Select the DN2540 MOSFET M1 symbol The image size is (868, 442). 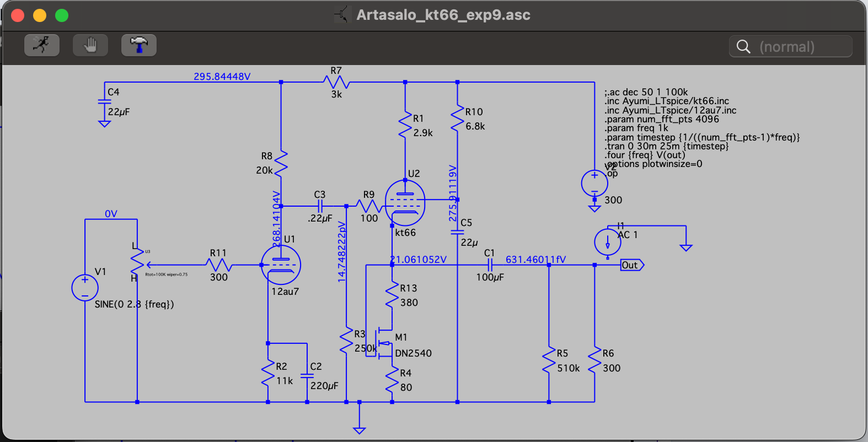tap(384, 343)
